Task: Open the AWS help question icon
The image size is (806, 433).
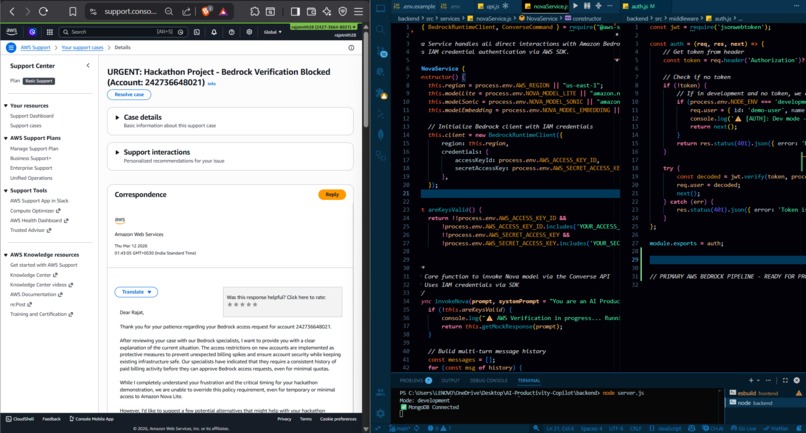Action: coord(231,32)
